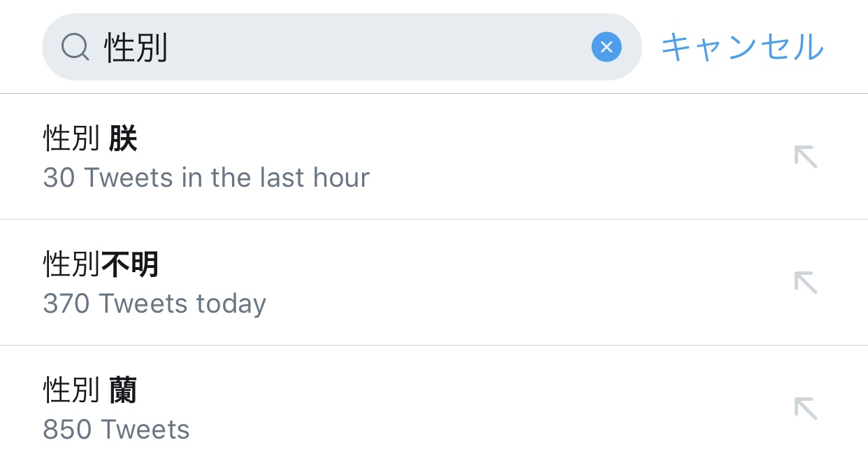Open the 性別 蘭 suggestion title
868x461 pixels.
(x=90, y=390)
